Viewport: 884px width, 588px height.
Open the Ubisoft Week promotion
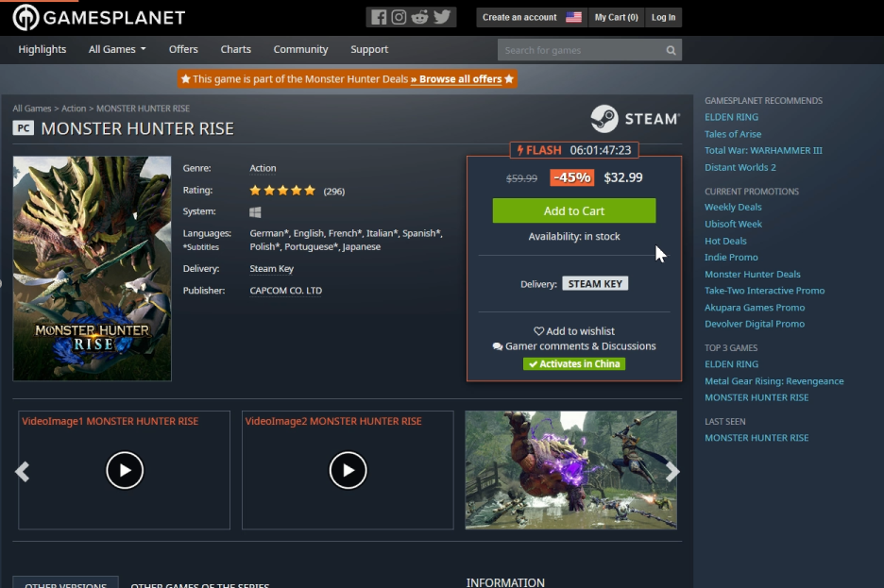[733, 225]
